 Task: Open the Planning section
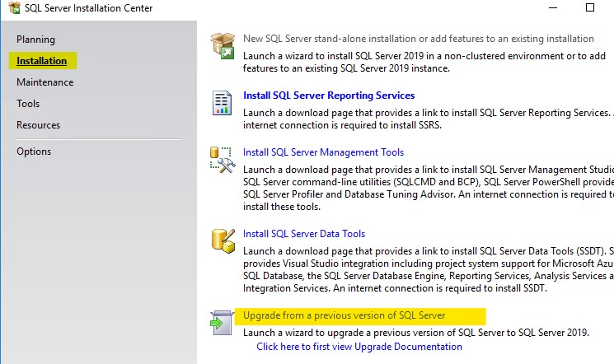pos(35,40)
